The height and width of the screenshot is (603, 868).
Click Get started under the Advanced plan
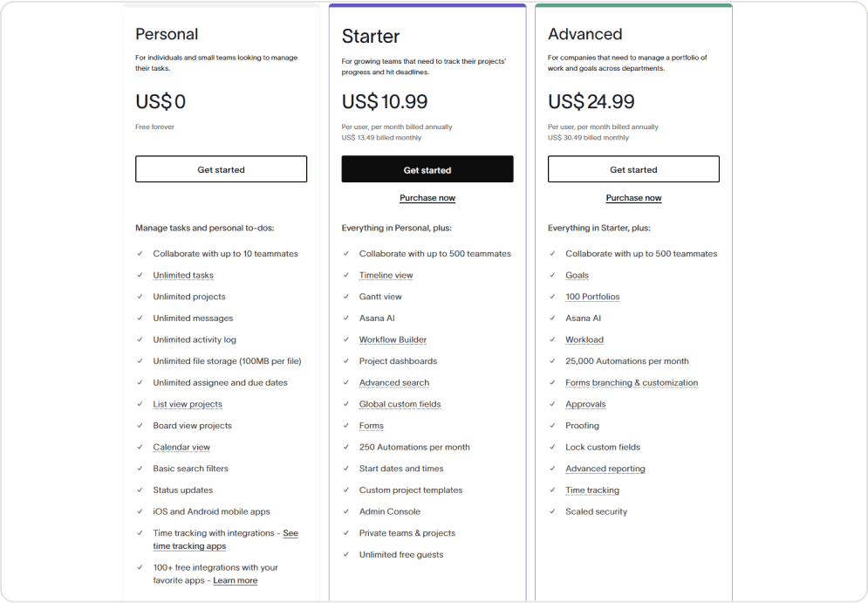(x=633, y=169)
